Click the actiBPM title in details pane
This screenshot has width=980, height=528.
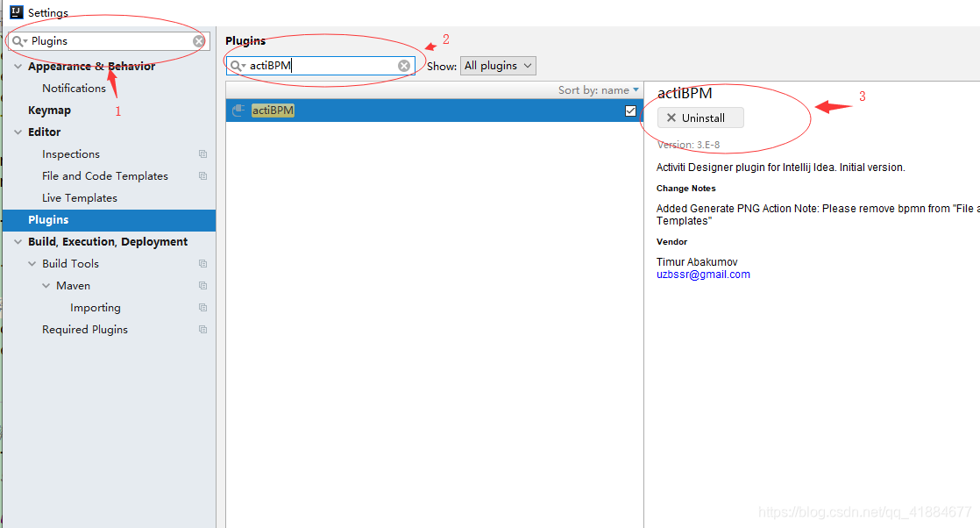coord(685,93)
